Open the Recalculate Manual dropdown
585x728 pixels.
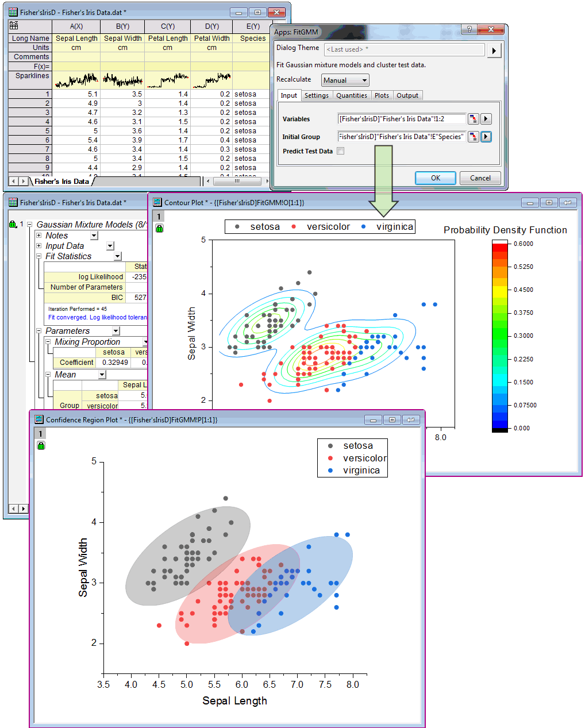coord(345,80)
